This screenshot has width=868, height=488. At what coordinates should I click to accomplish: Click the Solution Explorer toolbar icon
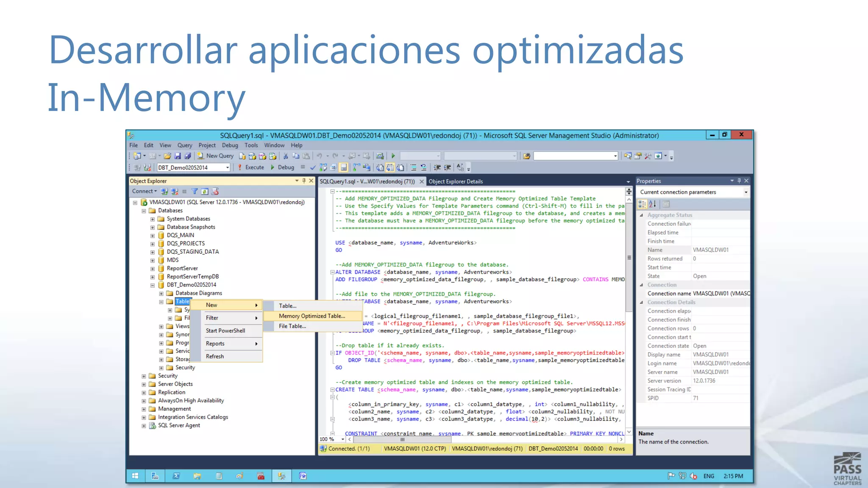point(627,156)
